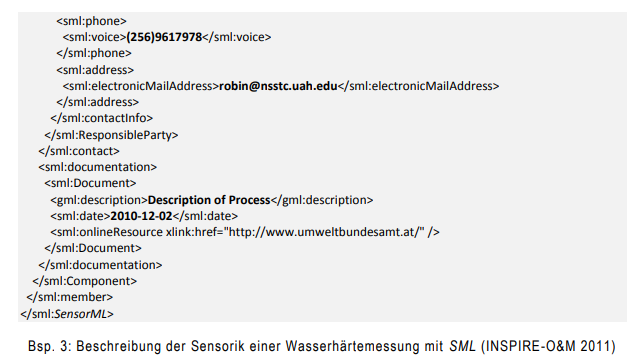
Task: Click the closing sml:contact tag
Action: (x=79, y=151)
